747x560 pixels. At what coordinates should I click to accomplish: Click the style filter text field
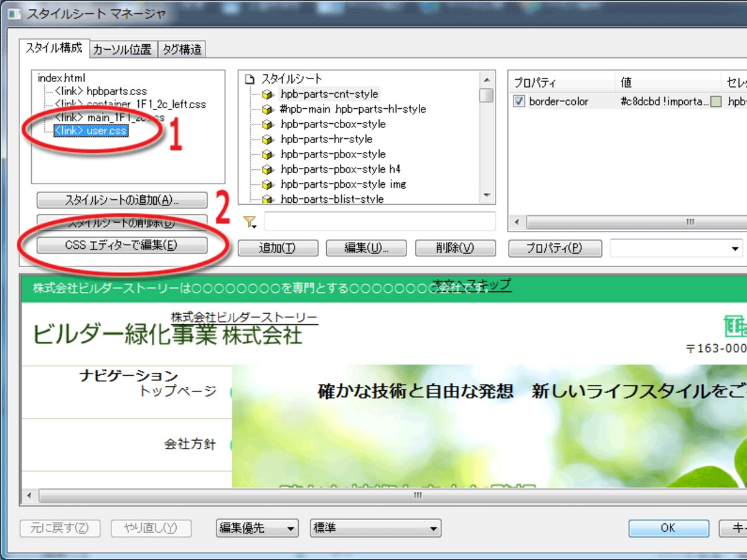pos(380,222)
